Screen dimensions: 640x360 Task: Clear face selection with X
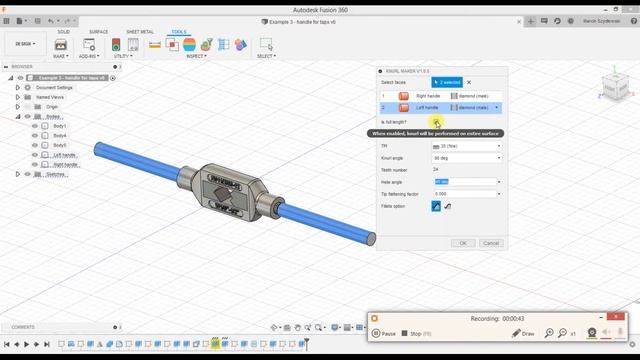tap(469, 82)
